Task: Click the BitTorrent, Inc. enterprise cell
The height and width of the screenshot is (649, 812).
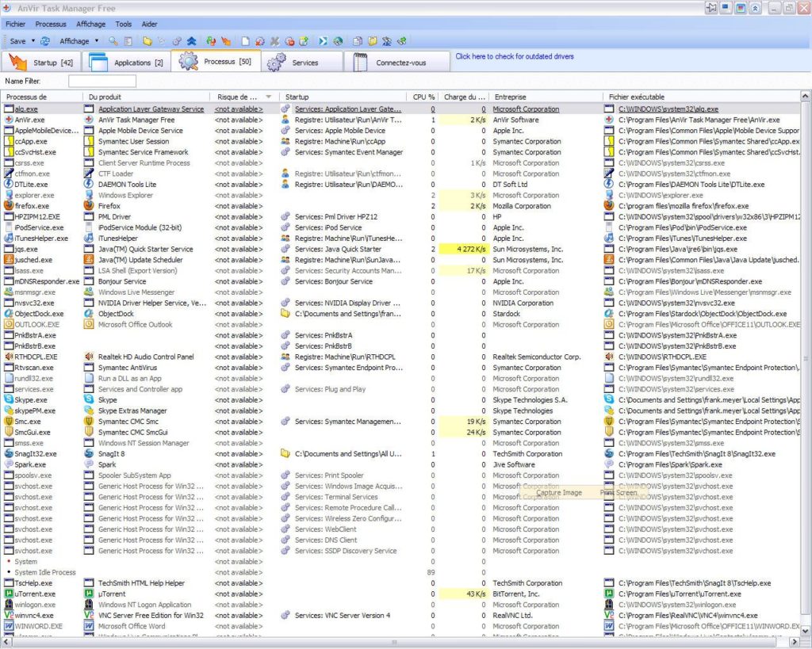Action: [x=515, y=594]
